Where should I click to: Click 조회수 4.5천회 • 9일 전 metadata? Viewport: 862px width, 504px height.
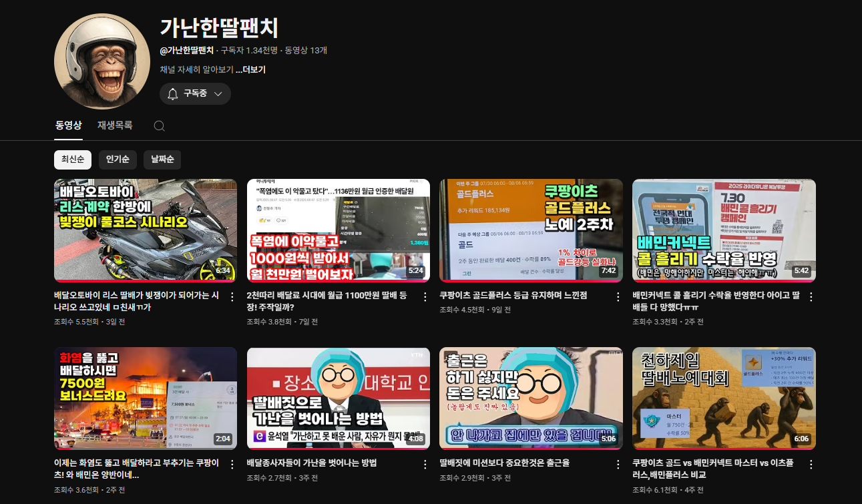[x=475, y=310]
